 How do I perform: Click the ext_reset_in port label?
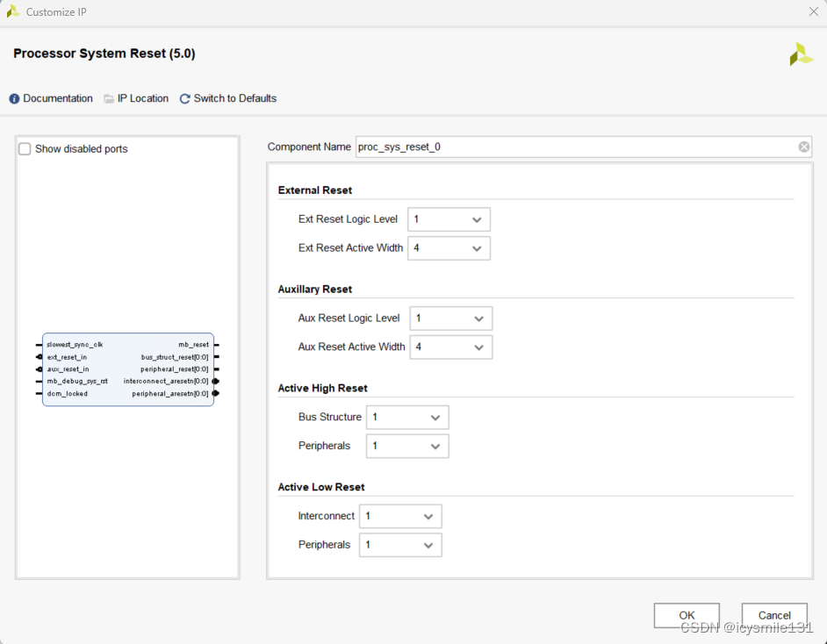click(x=67, y=357)
